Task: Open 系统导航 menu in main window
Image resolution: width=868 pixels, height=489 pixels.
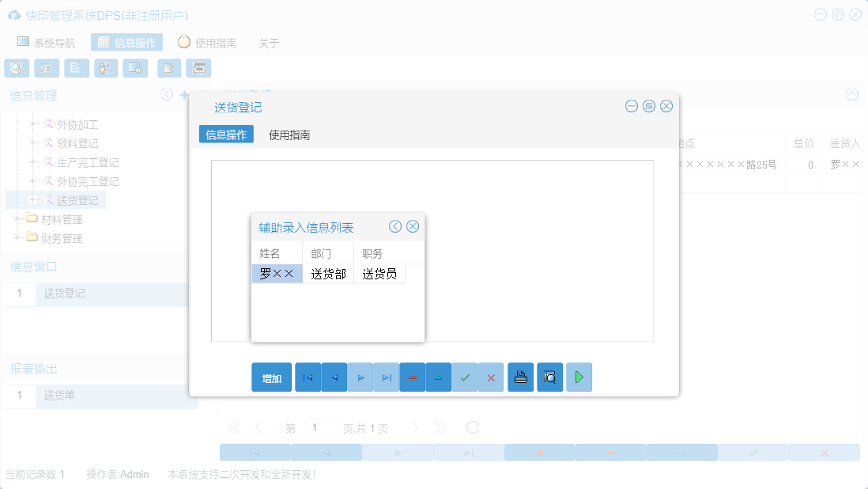Action: [x=46, y=43]
